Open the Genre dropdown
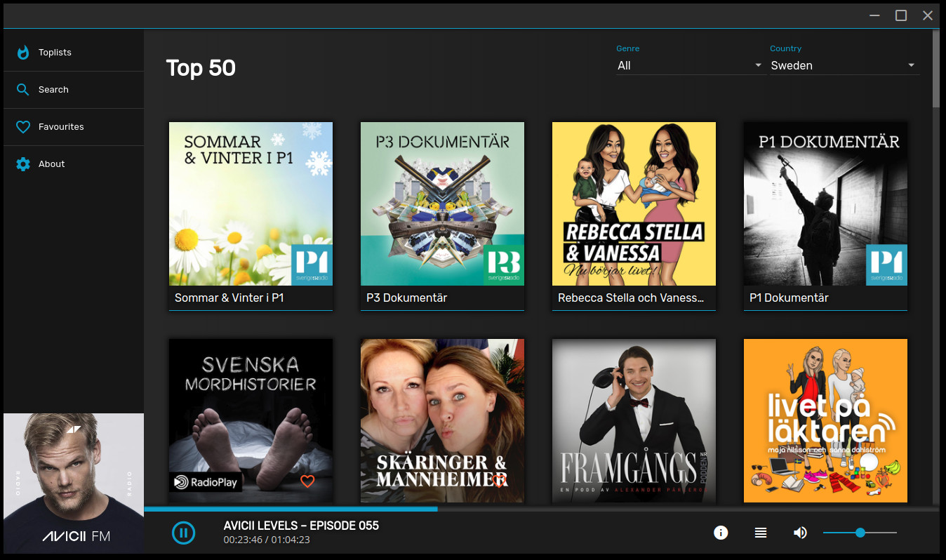 click(690, 65)
